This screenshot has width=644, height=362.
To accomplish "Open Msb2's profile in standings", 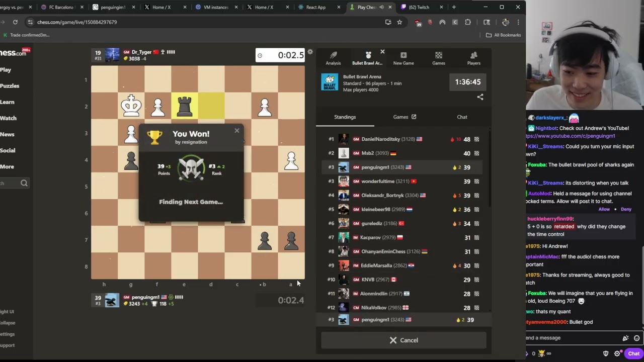I will (367, 153).
